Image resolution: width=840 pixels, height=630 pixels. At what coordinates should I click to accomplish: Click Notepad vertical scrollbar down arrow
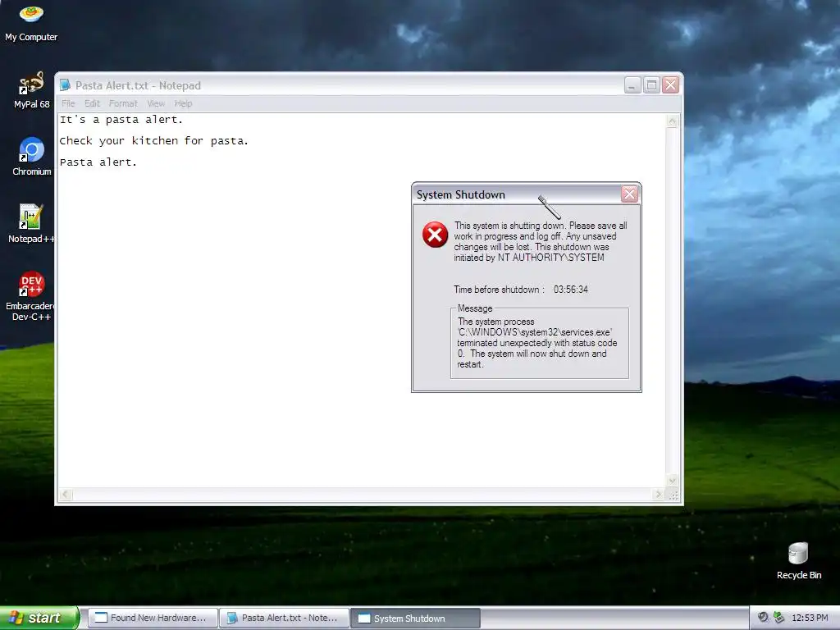click(673, 480)
